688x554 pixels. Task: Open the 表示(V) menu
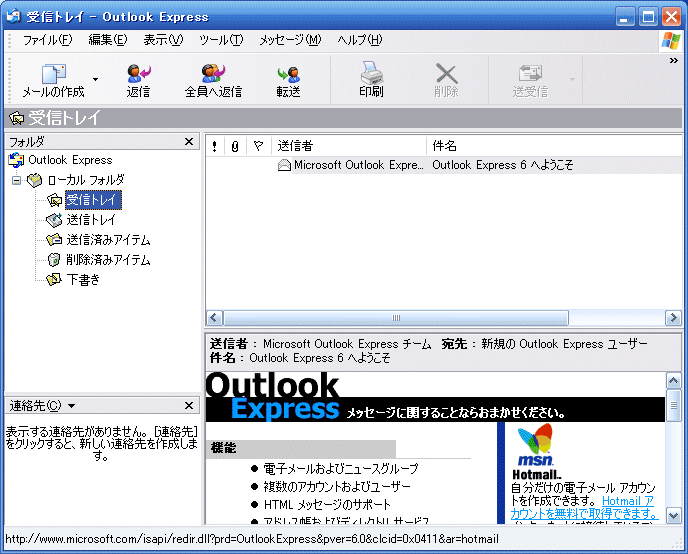pos(163,40)
